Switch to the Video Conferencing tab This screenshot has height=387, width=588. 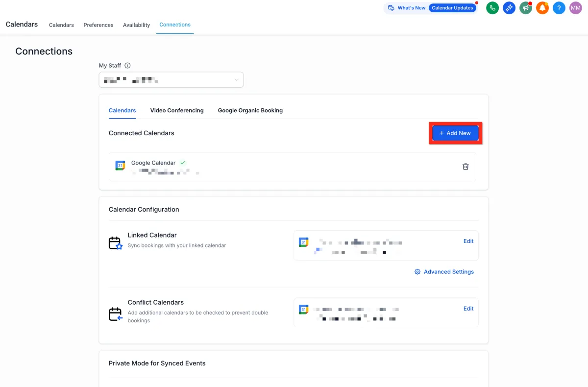point(177,111)
